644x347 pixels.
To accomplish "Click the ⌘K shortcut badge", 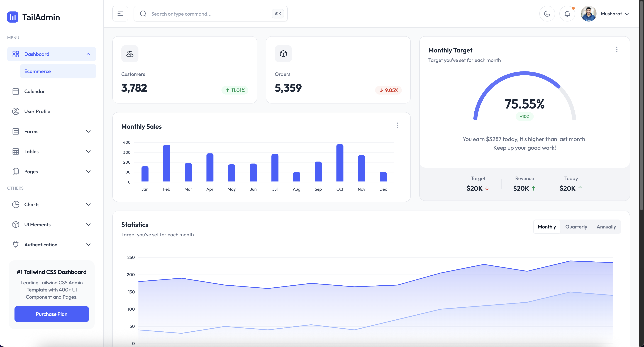I will (278, 14).
